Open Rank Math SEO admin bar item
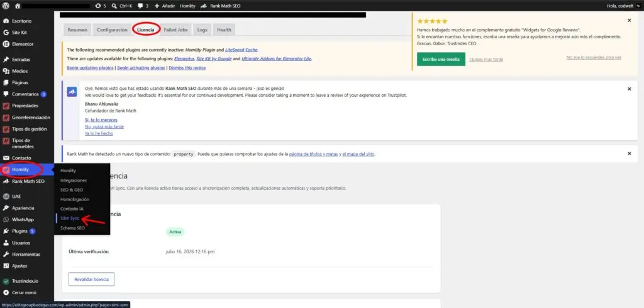The height and width of the screenshot is (308, 644). [x=221, y=6]
